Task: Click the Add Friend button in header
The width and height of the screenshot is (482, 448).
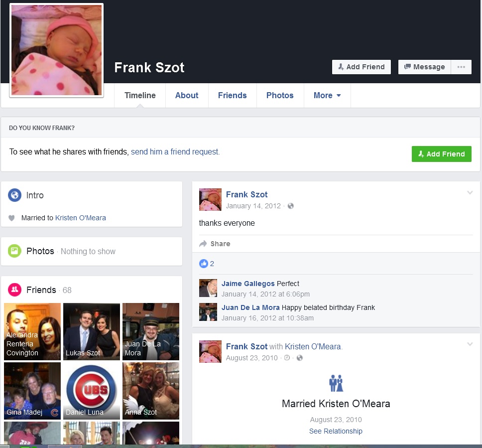Action: [361, 67]
